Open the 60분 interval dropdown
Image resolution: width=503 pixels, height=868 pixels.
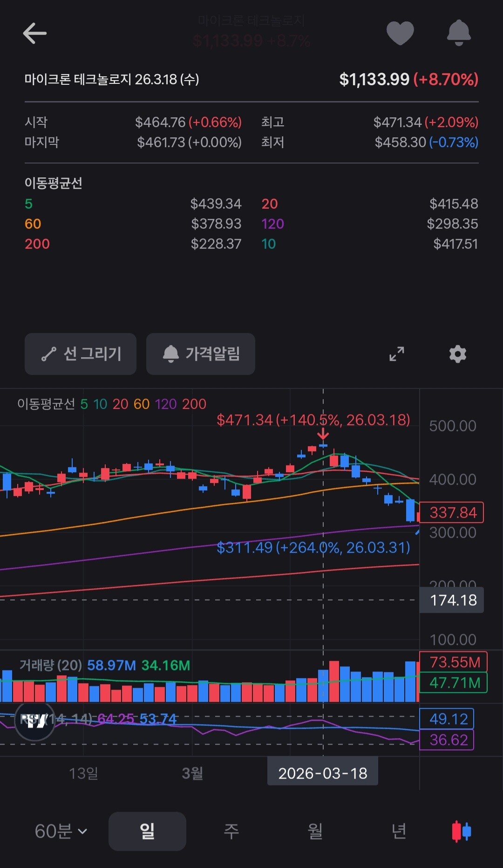point(61,831)
